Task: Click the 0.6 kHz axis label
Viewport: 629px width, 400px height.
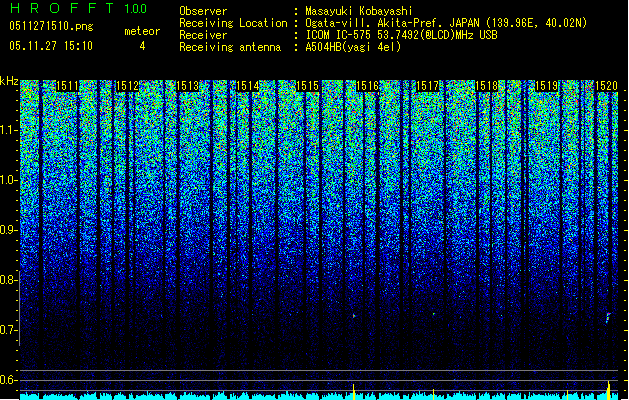Action: tap(8, 380)
